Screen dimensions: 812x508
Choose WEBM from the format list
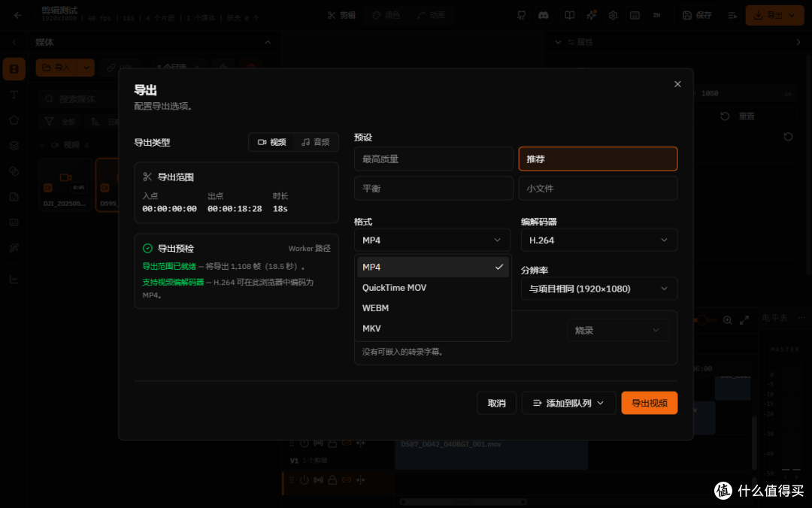point(433,308)
